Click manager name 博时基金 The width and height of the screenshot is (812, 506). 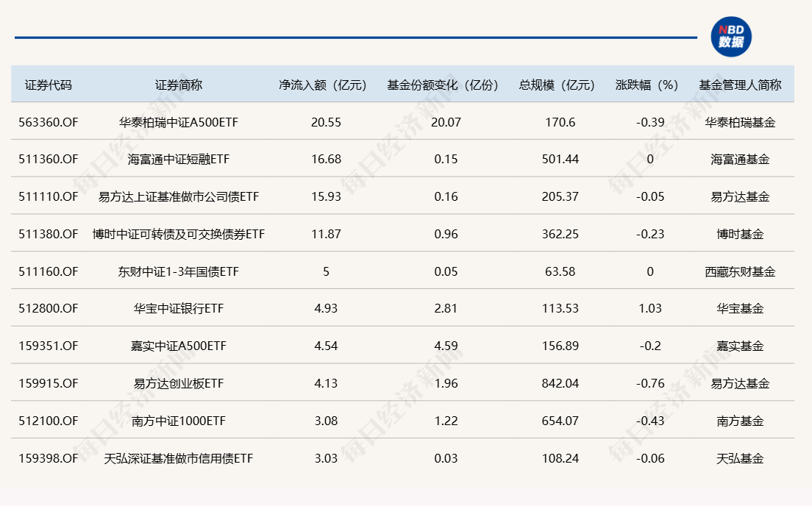pyautogui.click(x=740, y=234)
